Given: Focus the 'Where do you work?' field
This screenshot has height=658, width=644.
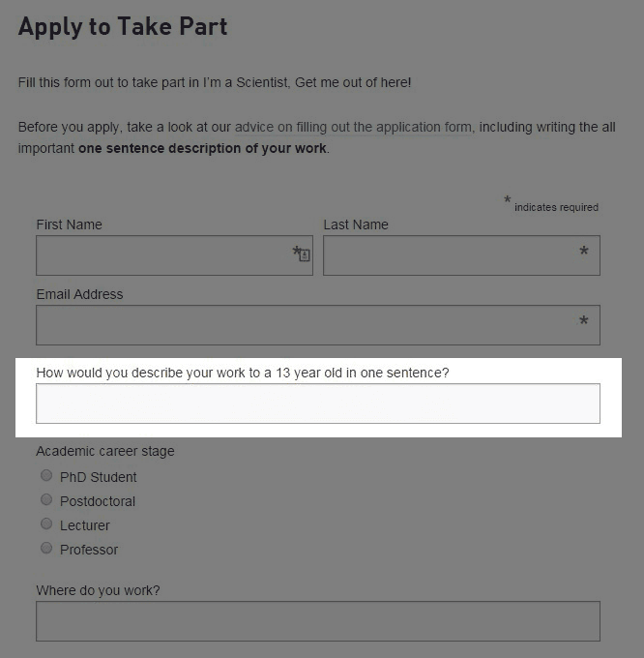Looking at the screenshot, I should [x=317, y=621].
